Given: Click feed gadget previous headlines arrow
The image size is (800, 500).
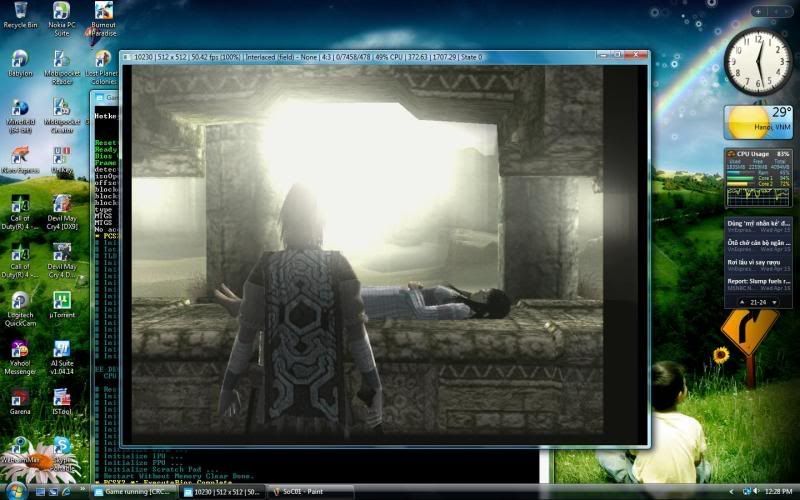Looking at the screenshot, I should 742,302.
